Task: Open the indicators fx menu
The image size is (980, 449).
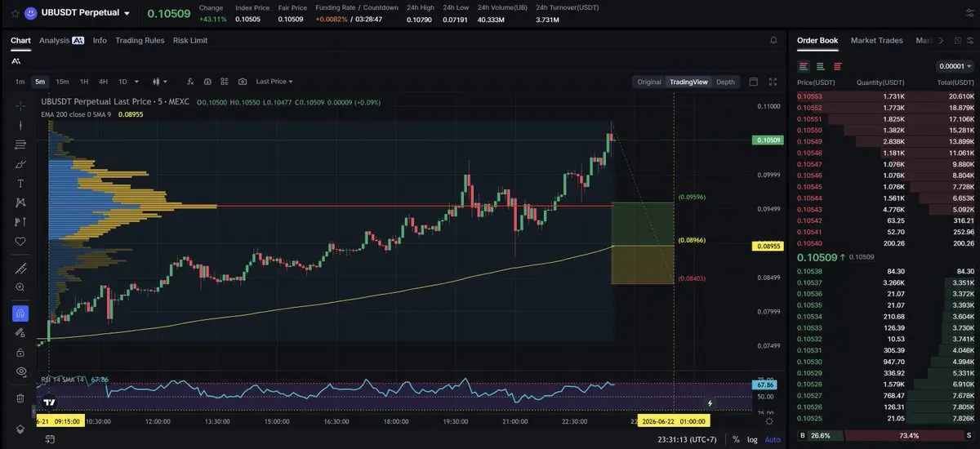Action: (x=190, y=82)
